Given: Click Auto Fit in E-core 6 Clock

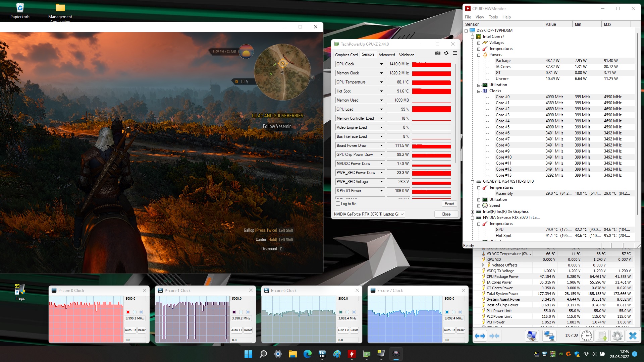Looking at the screenshot, I should (x=343, y=330).
